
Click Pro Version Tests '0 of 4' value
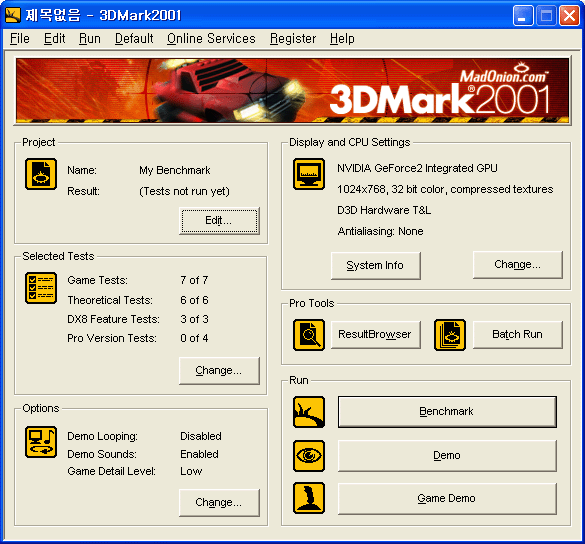(194, 338)
